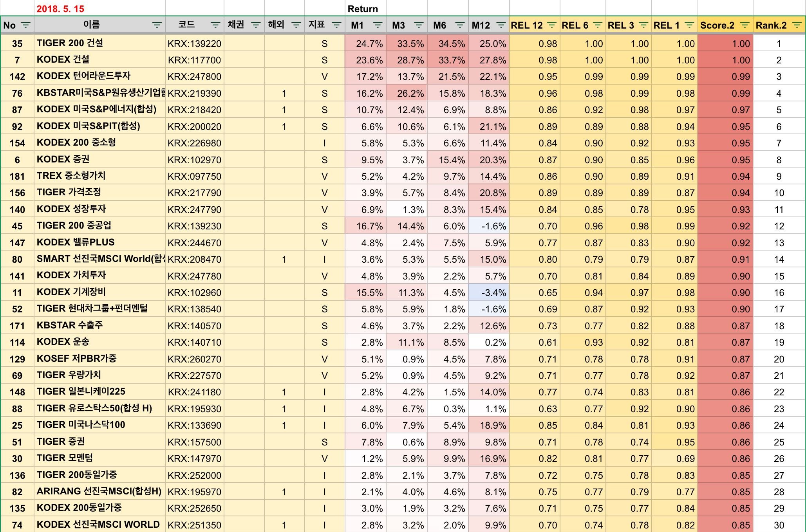Select the M6 value 34.5%
Image resolution: width=806 pixels, height=532 pixels.
pyautogui.click(x=448, y=43)
